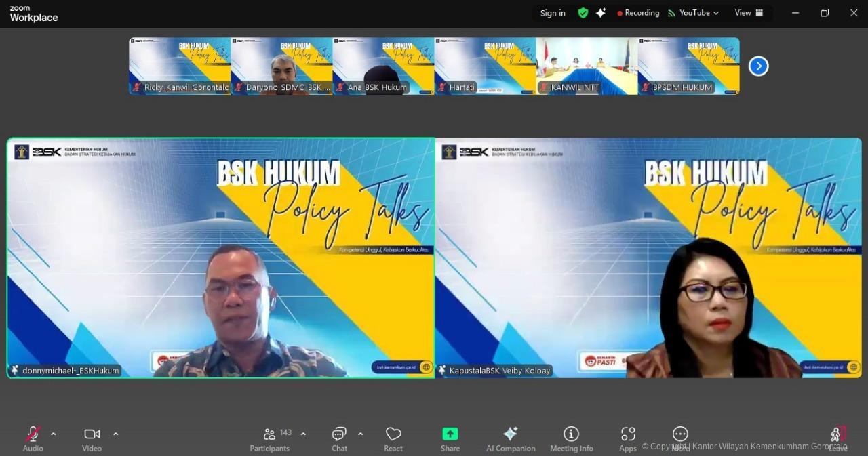Image resolution: width=868 pixels, height=456 pixels.
Task: Turn on the camera with the Video button
Action: (92, 438)
